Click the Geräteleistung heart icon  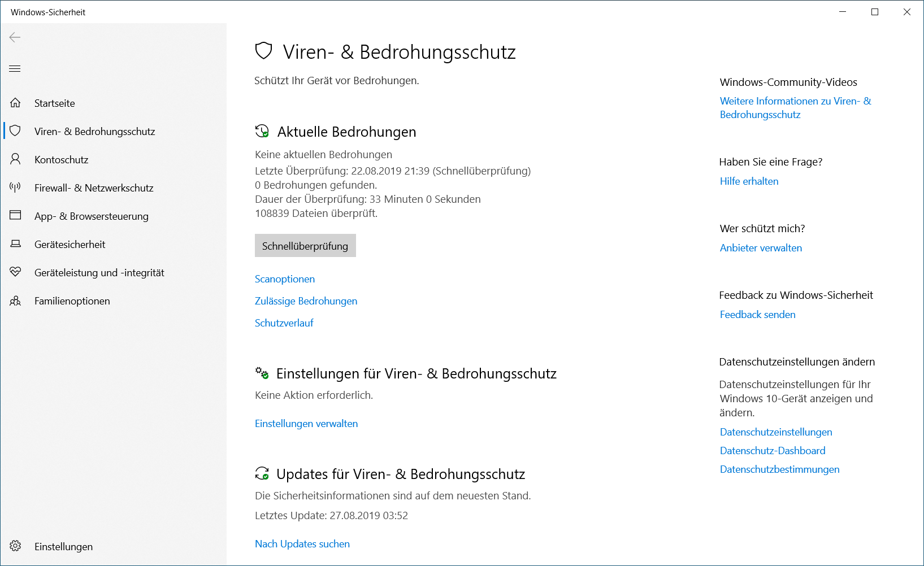pos(15,272)
